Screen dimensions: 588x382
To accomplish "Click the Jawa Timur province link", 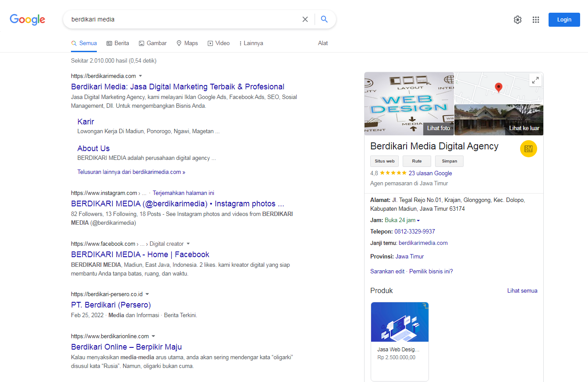I will coord(410,257).
